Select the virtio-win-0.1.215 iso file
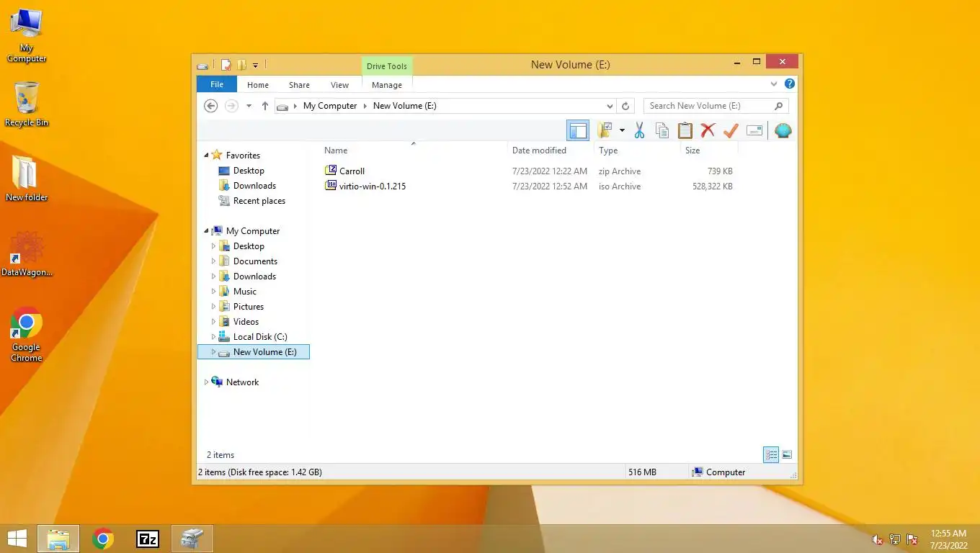The image size is (980, 553). click(x=365, y=186)
